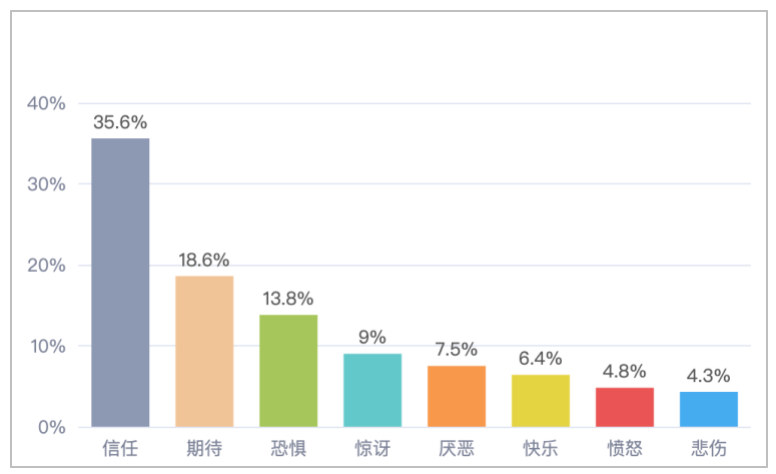Click the peach 期待 bar

204,351
